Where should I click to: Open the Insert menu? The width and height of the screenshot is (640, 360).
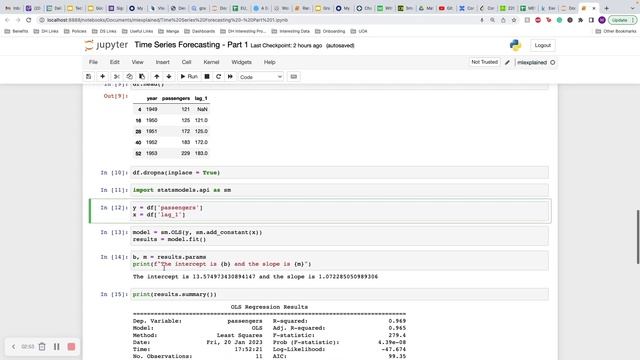162,62
